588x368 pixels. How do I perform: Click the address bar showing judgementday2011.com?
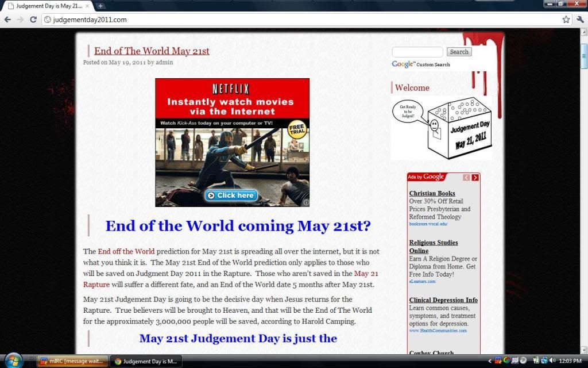tap(287, 20)
